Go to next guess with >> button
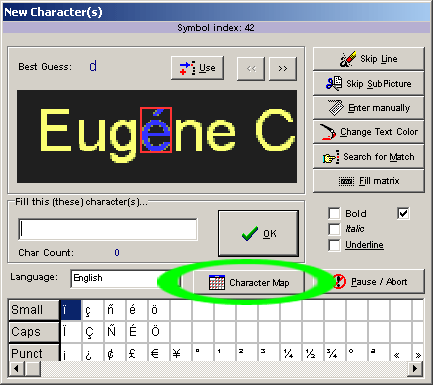 (283, 69)
